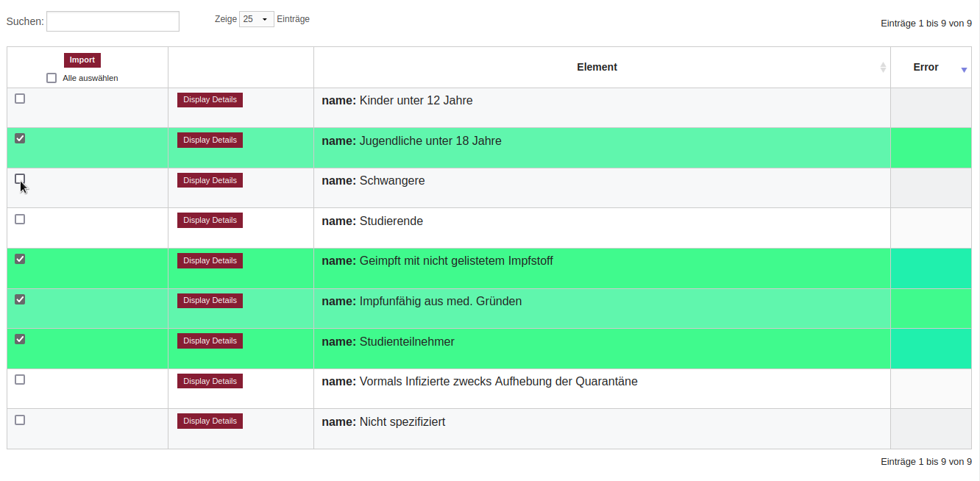Image resolution: width=980 pixels, height=481 pixels.
Task: Open the Zeige entries count dropdown
Action: pos(257,19)
